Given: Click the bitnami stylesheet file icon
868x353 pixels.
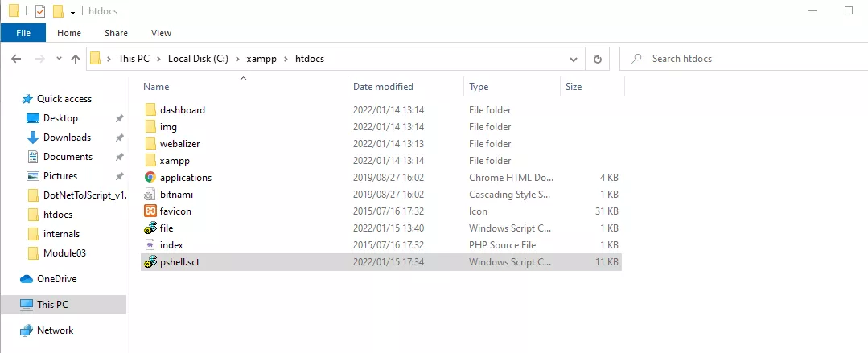Looking at the screenshot, I should tap(150, 195).
